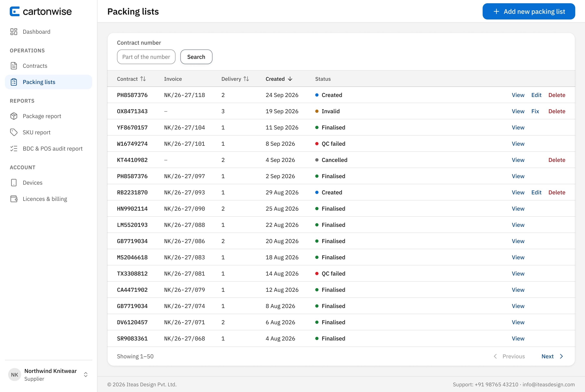Viewport: 585px width, 392px height.
Task: Expand the Northwind Knitwear account switcher
Action: coord(86,375)
